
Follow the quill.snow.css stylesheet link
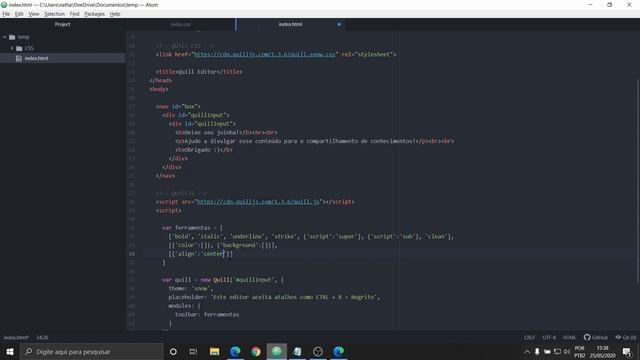click(264, 54)
